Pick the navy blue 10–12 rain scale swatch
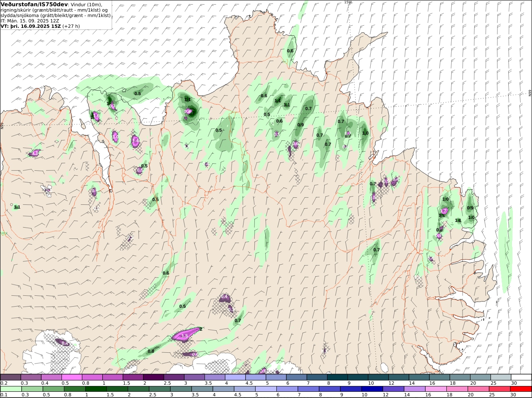The height and width of the screenshot is (398, 532). 372,389
